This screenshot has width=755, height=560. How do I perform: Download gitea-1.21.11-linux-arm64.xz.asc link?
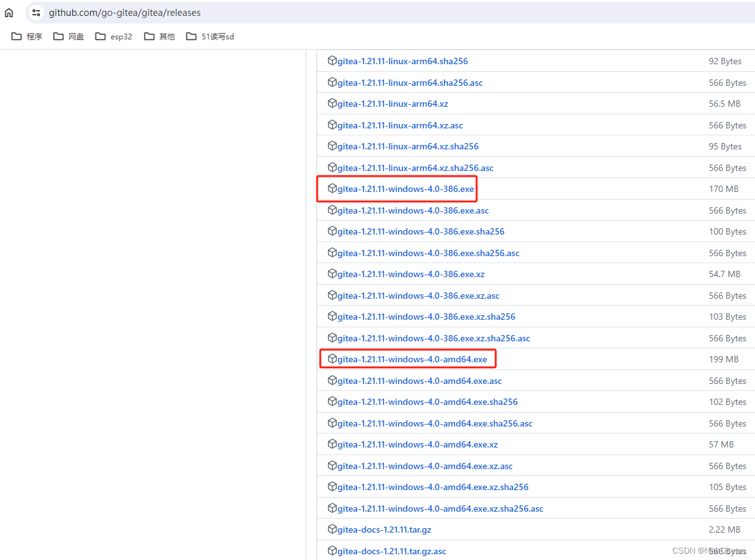pos(400,125)
